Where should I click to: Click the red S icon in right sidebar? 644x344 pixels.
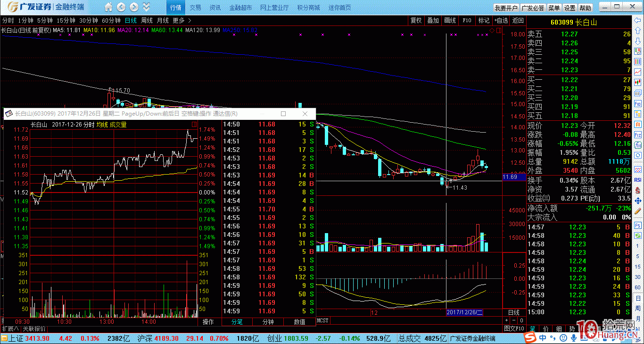638,190
